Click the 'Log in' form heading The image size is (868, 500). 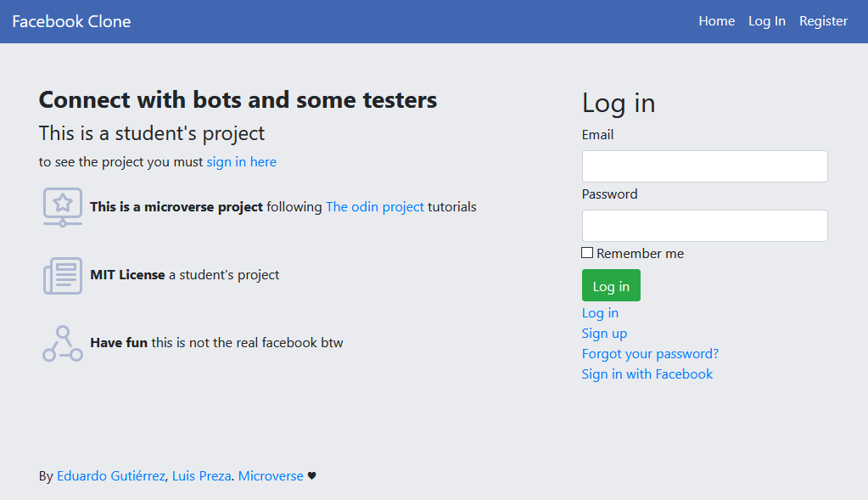click(x=619, y=103)
